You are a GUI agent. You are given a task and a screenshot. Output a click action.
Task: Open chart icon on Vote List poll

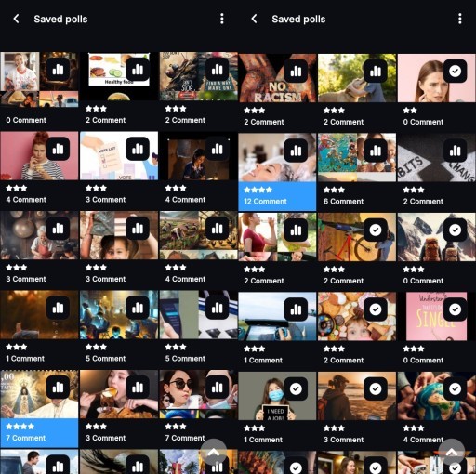tap(138, 149)
